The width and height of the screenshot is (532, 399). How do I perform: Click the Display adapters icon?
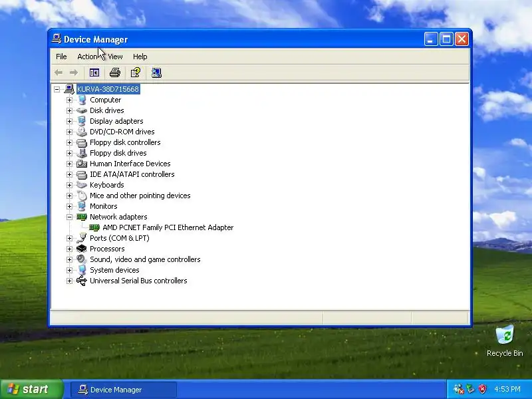(82, 121)
